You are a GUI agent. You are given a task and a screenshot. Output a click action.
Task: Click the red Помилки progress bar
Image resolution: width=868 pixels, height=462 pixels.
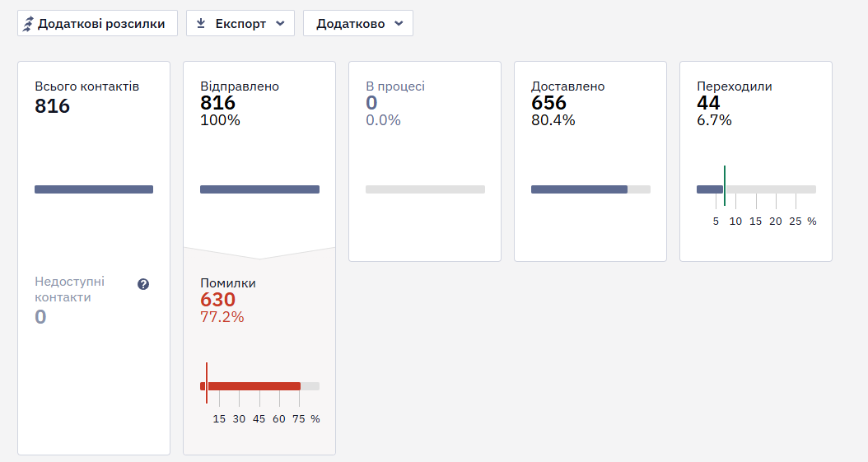[x=259, y=386]
